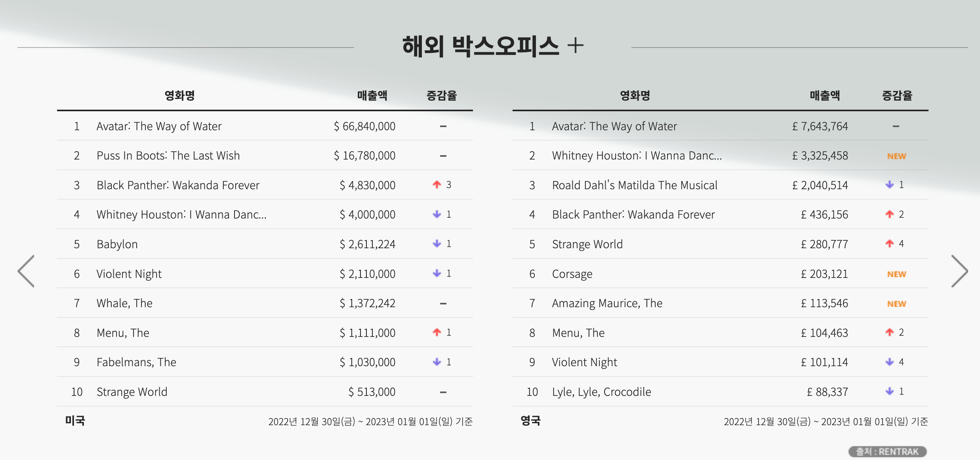Click the right carousel arrow
Viewport: 980px width, 460px height.
[959, 271]
